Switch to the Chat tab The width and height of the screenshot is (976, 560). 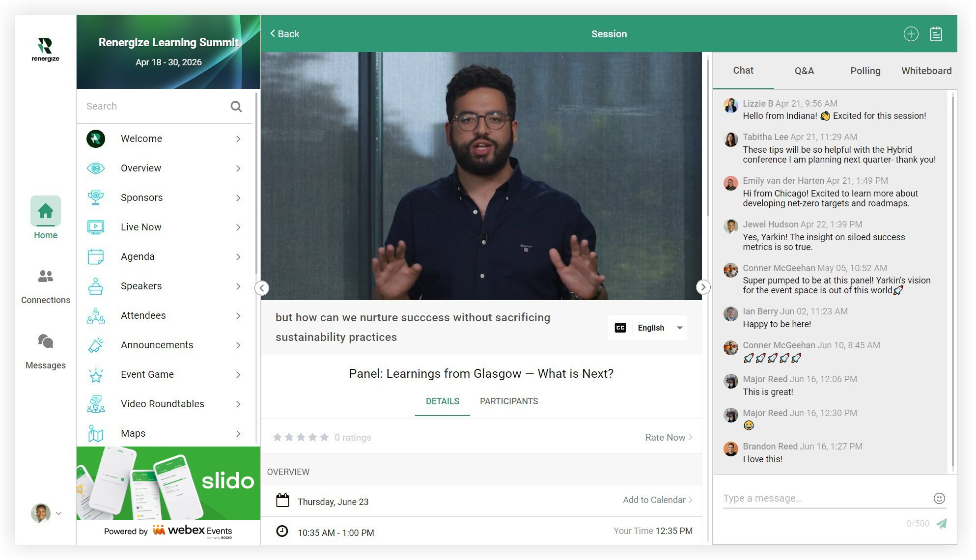pyautogui.click(x=743, y=70)
